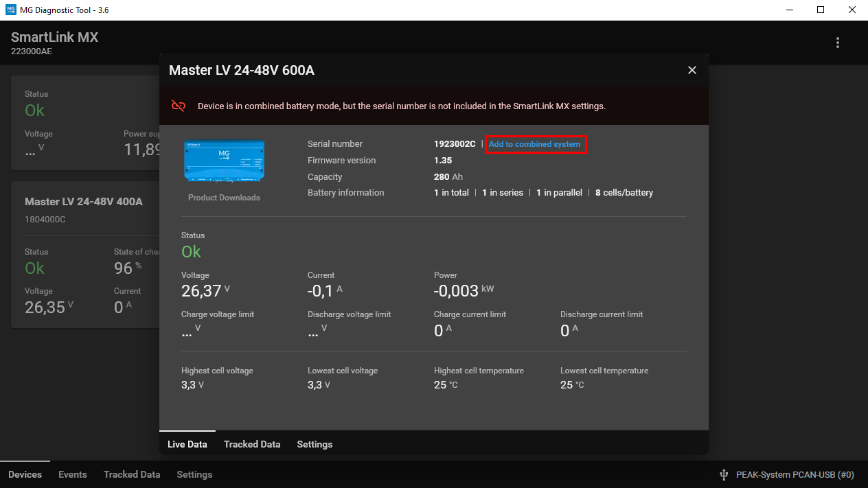Select the Devices tab in bottom bar
The width and height of the screenshot is (868, 488).
click(x=25, y=474)
